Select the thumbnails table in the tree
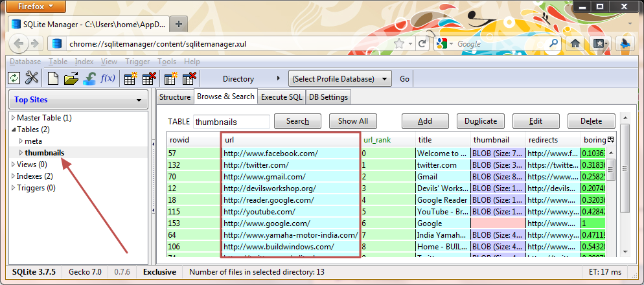 pyautogui.click(x=44, y=153)
